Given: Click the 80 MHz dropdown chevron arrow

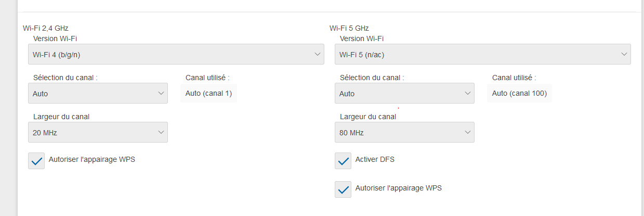Looking at the screenshot, I should tap(467, 133).
